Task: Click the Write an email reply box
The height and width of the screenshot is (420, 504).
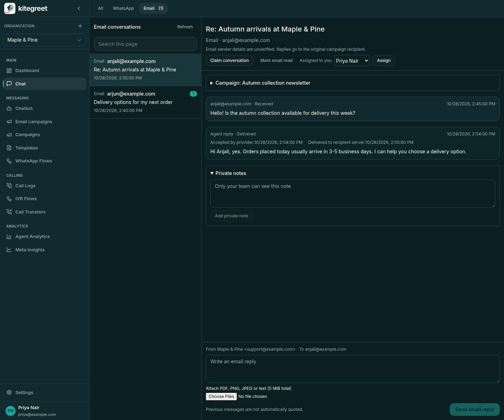Action: [353, 369]
